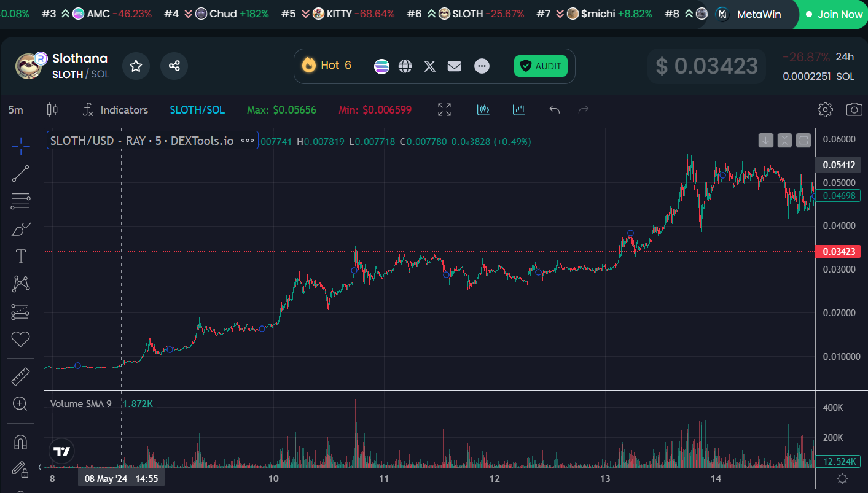
Task: Open the chart patterns tool
Action: [20, 284]
